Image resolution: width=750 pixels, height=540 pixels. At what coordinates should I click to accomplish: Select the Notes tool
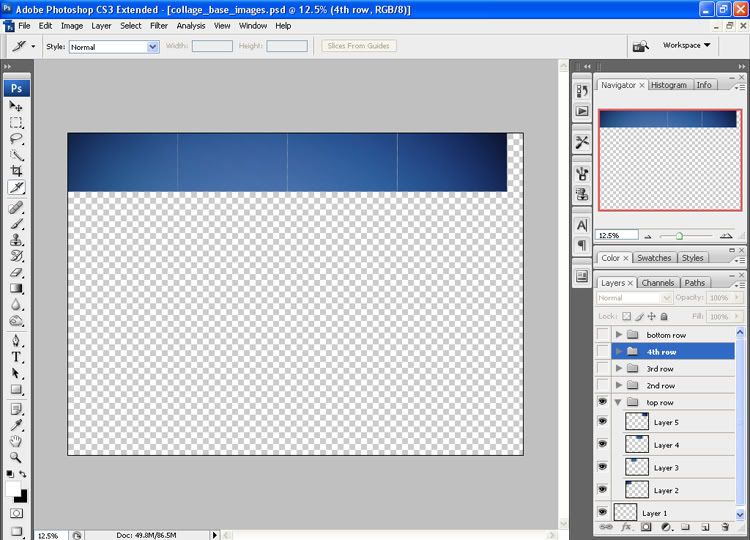[16, 409]
